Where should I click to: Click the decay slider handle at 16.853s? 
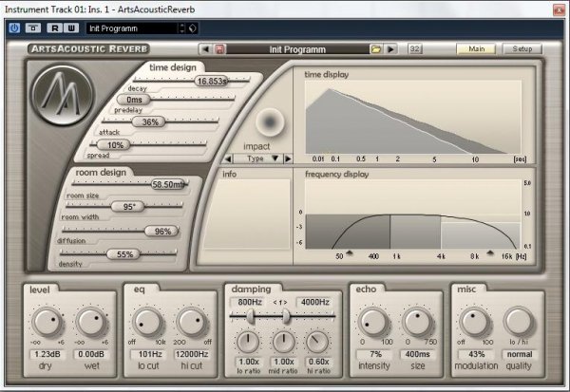(x=211, y=81)
